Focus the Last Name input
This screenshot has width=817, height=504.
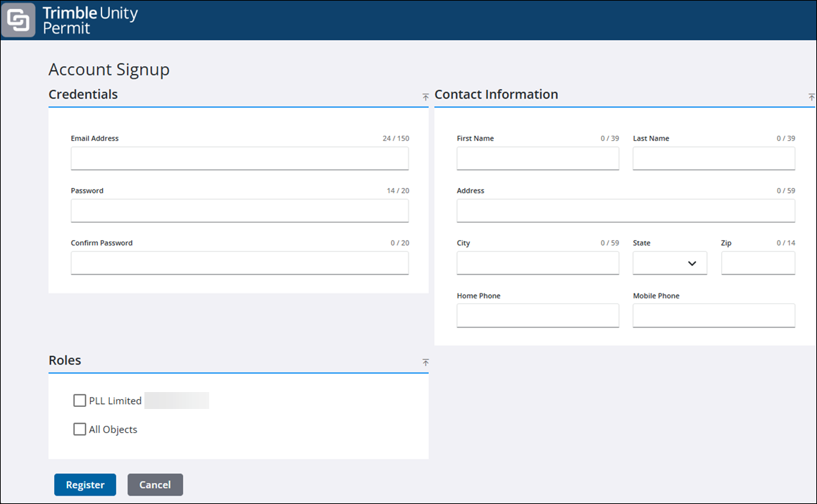(x=713, y=158)
